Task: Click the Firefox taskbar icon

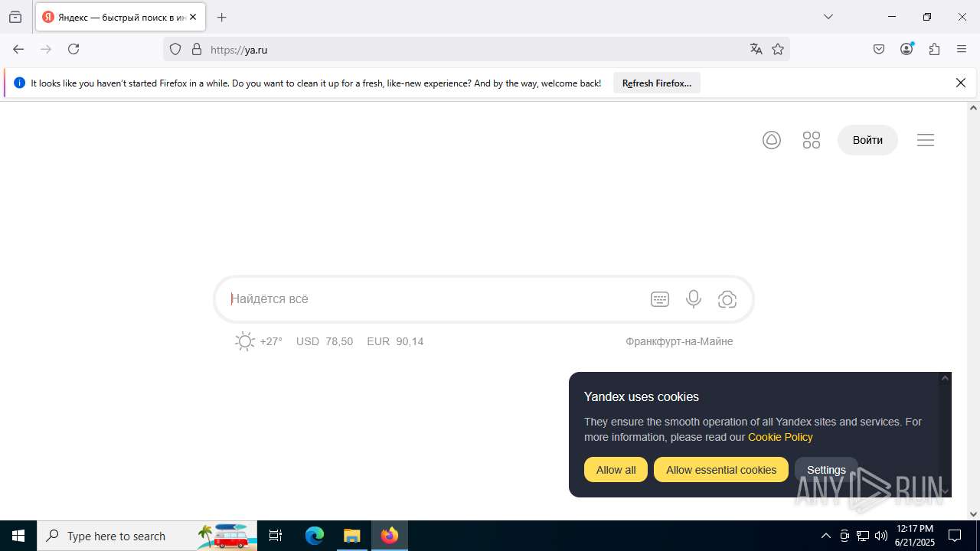Action: pyautogui.click(x=390, y=536)
